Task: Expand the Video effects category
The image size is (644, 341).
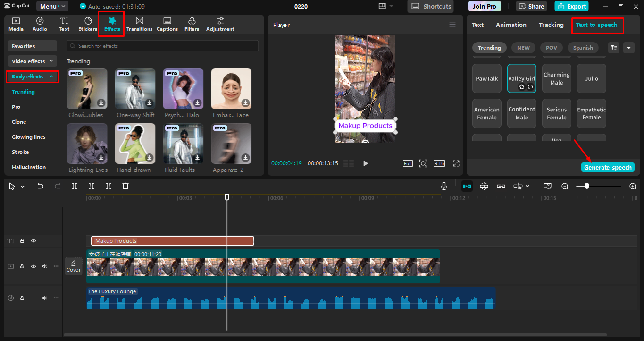Action: coord(32,61)
